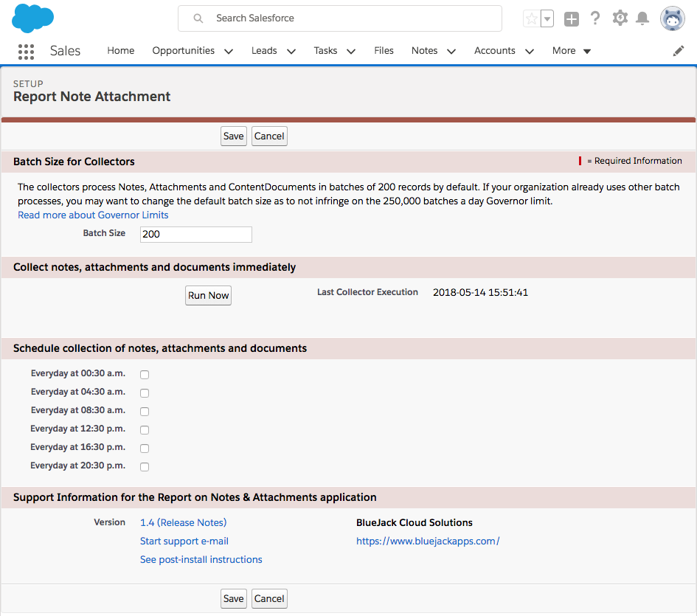Click the Run Now button
This screenshot has width=697, height=616.
pos(208,295)
